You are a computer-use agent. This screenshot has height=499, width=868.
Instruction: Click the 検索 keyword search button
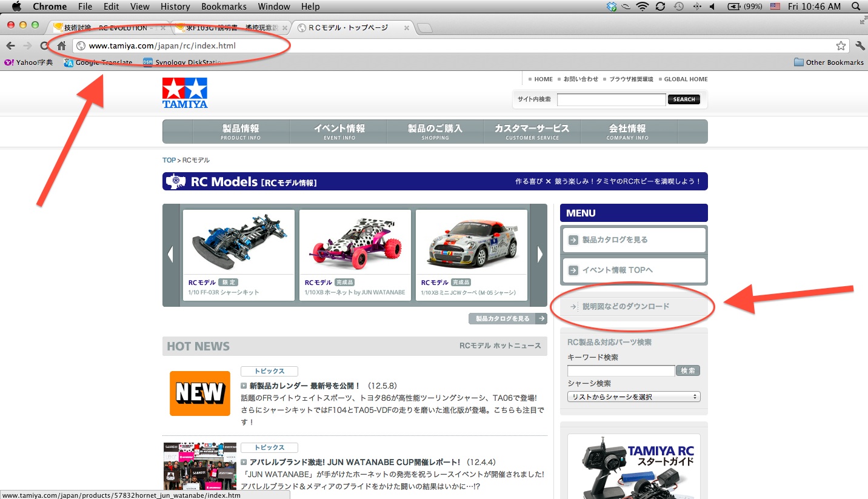[688, 370]
